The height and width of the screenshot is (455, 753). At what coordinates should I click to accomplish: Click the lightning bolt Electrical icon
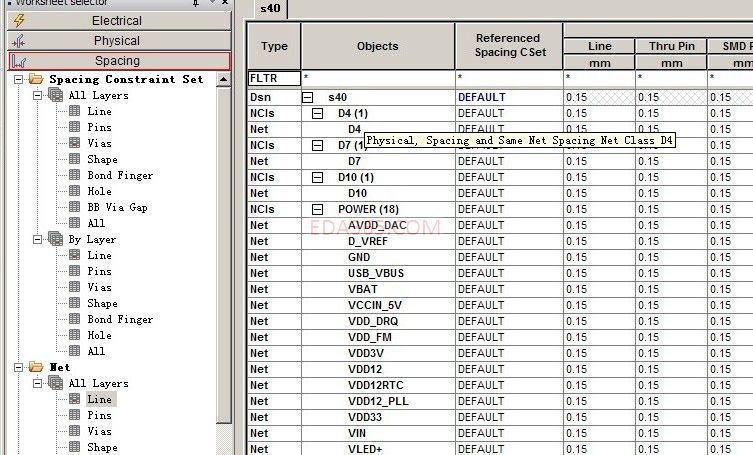click(19, 21)
